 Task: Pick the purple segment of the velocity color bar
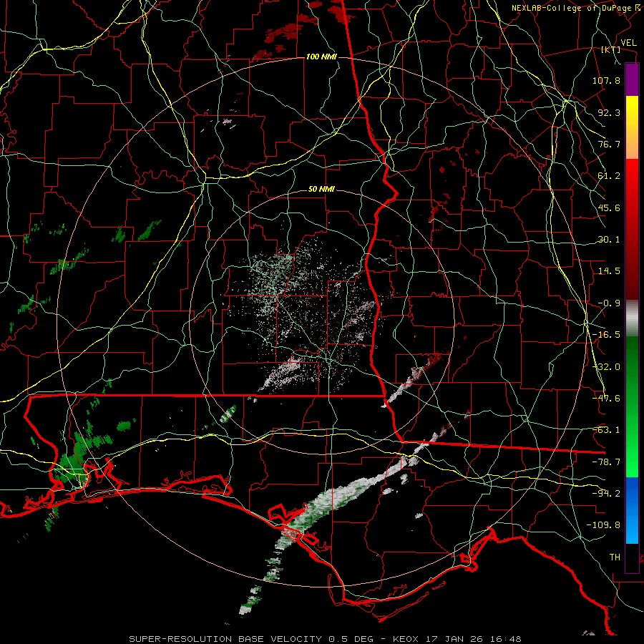pos(632,79)
